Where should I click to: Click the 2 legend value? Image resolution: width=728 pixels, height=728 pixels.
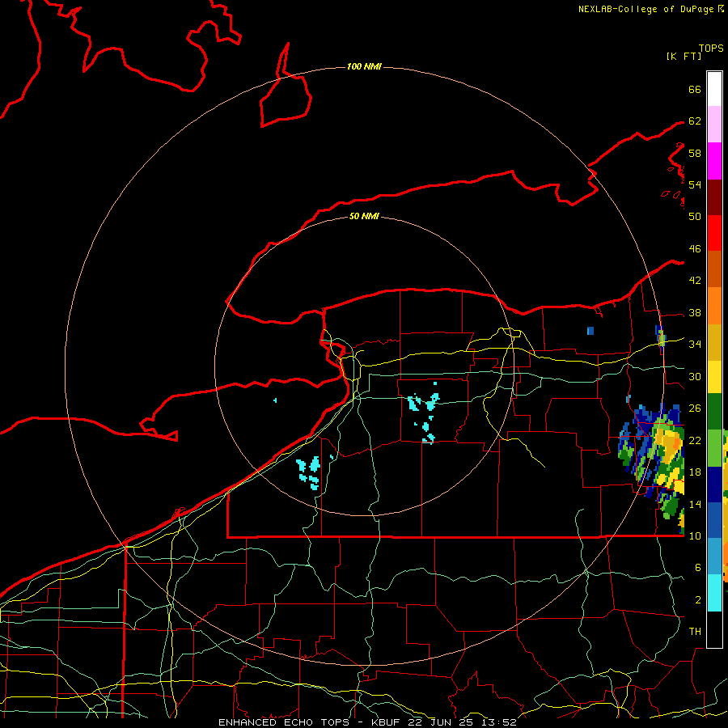[698, 600]
